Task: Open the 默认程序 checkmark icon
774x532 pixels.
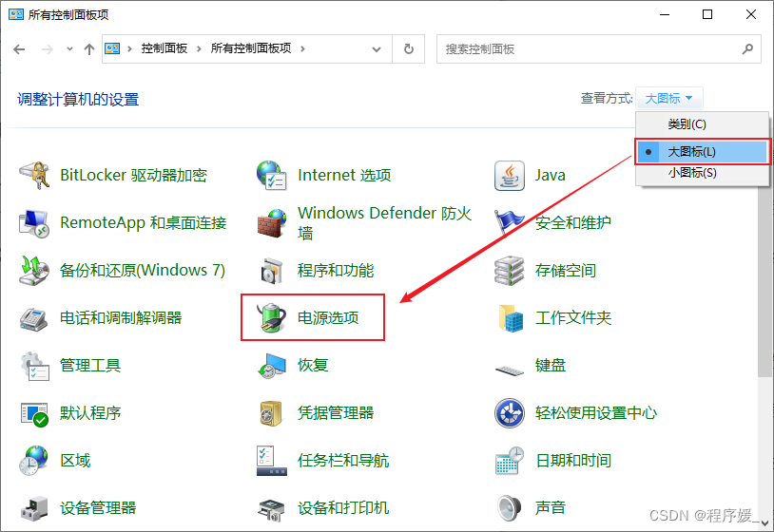Action: (34, 413)
